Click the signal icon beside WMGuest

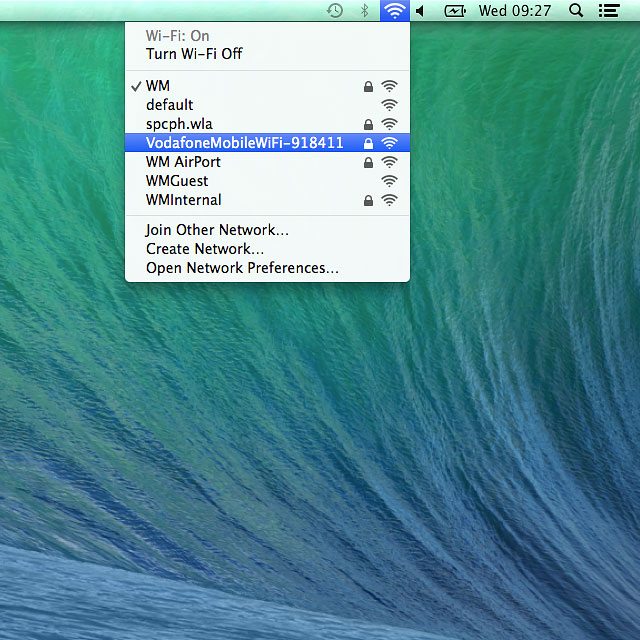click(389, 181)
